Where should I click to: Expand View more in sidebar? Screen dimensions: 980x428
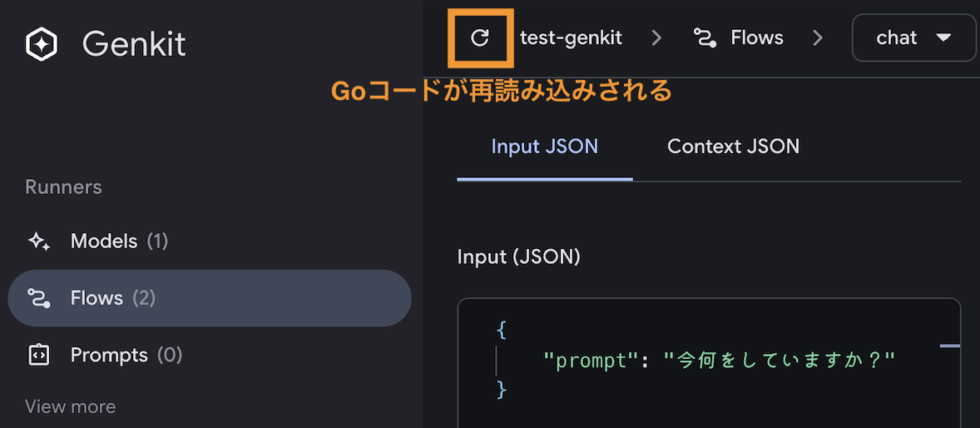click(x=70, y=406)
